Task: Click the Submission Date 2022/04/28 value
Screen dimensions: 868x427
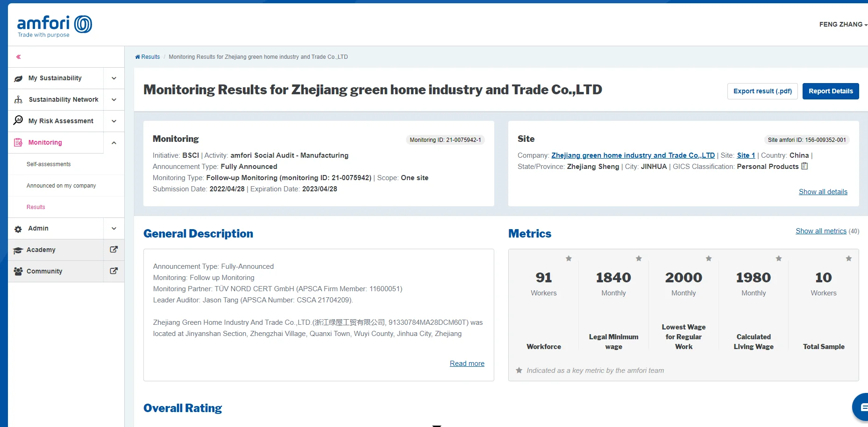Action: tap(227, 189)
